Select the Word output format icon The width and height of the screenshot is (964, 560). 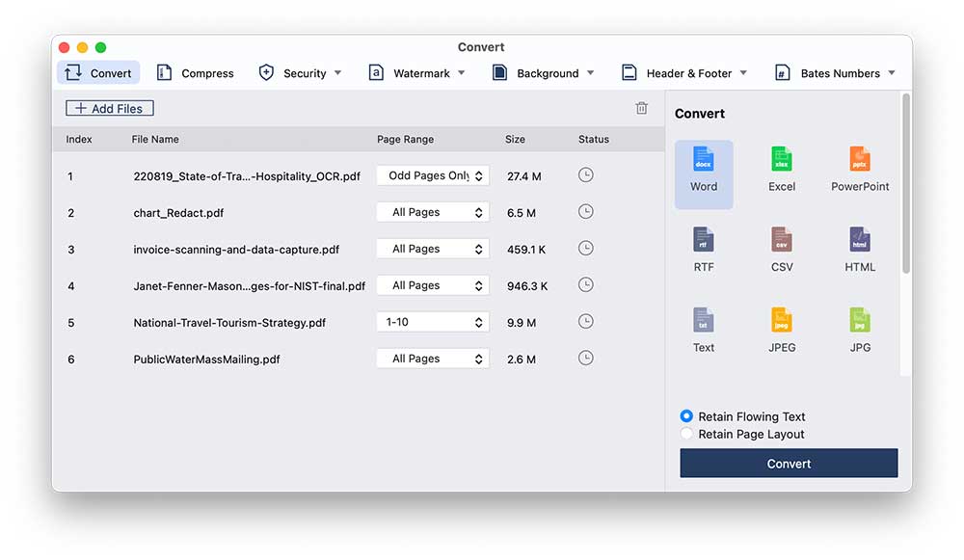coord(704,161)
